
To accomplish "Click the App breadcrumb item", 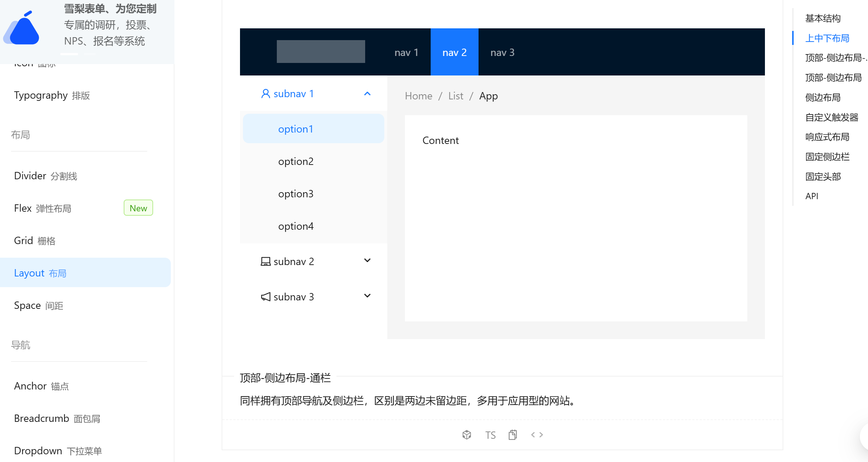I will pyautogui.click(x=488, y=96).
